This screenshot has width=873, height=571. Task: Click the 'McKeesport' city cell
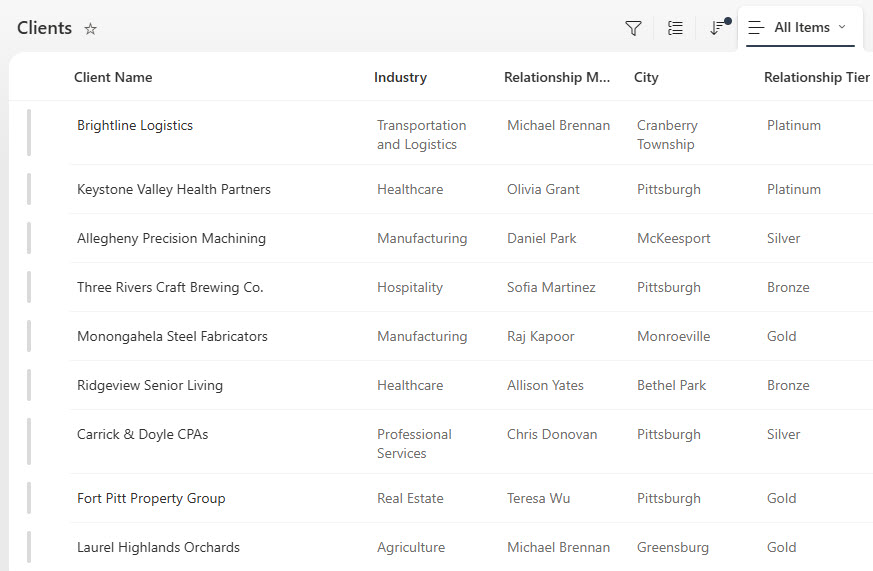coord(674,238)
